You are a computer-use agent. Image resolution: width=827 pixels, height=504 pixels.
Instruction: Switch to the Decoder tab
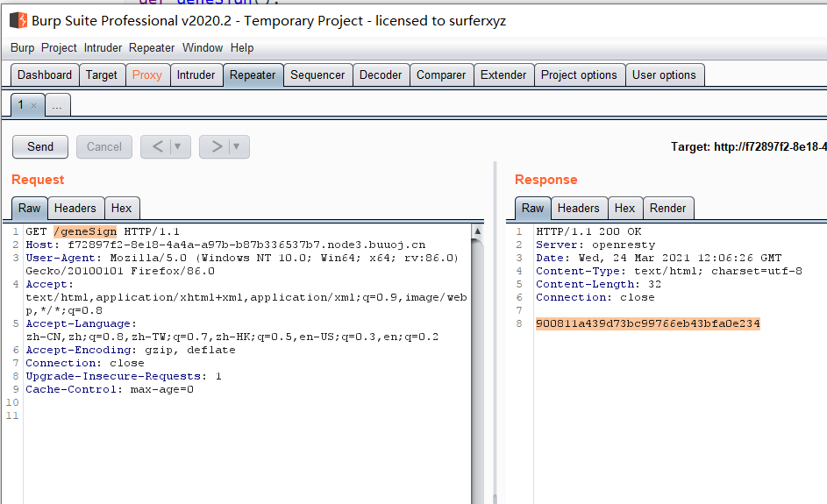(x=381, y=75)
